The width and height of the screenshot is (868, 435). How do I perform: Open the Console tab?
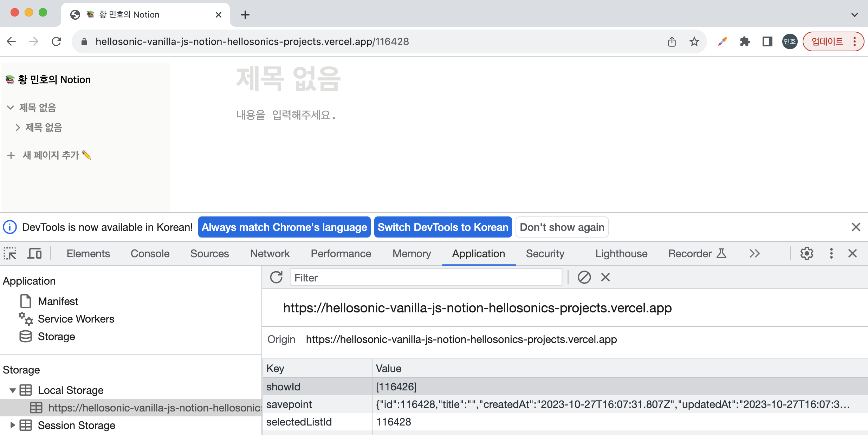coord(150,253)
